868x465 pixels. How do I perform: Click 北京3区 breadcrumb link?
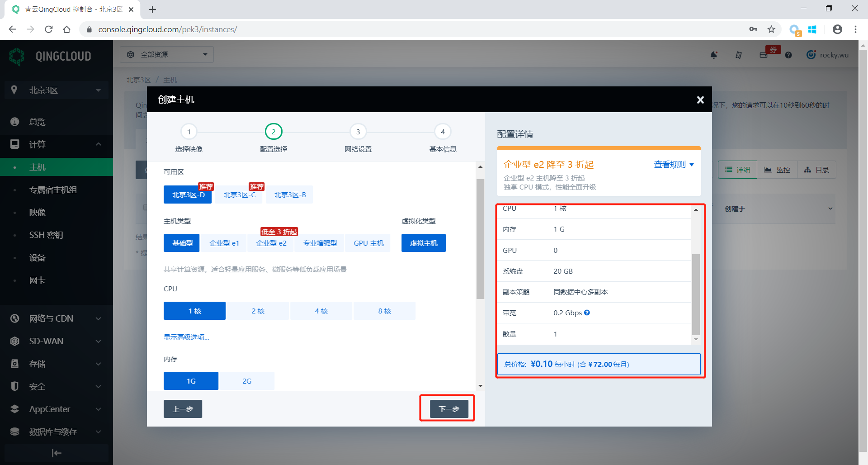point(138,80)
